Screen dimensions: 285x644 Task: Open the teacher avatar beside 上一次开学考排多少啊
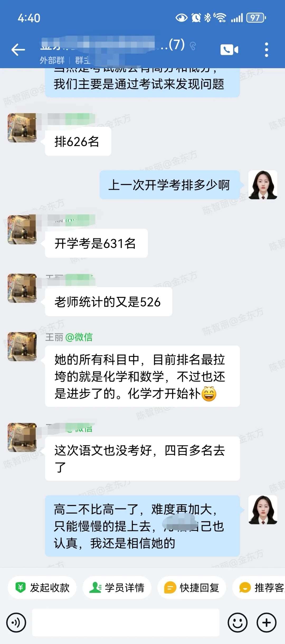[263, 185]
